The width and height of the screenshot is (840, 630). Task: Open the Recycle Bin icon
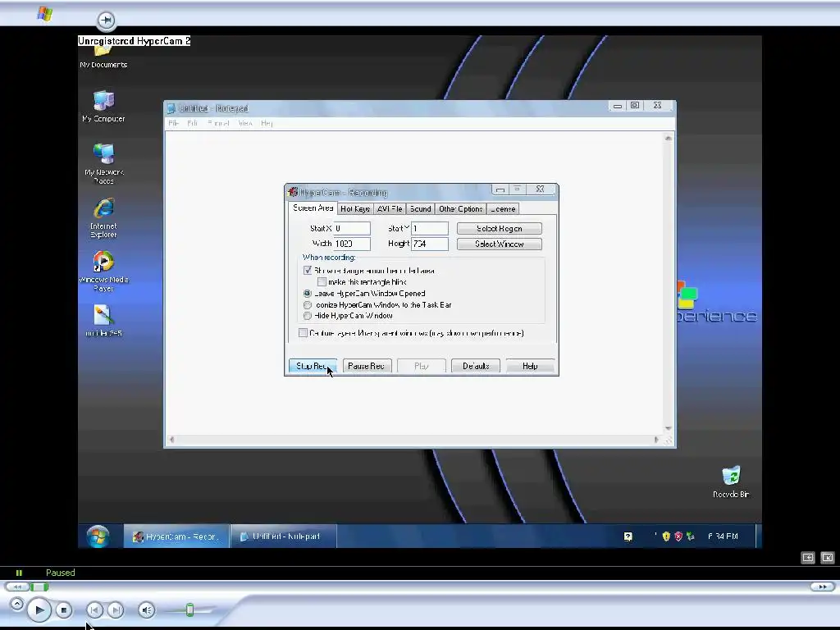point(731,482)
